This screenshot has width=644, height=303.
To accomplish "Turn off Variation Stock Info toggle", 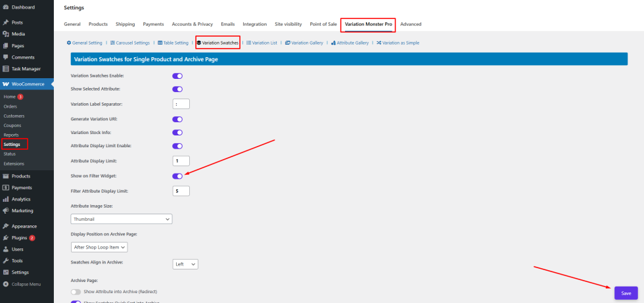I will click(177, 132).
